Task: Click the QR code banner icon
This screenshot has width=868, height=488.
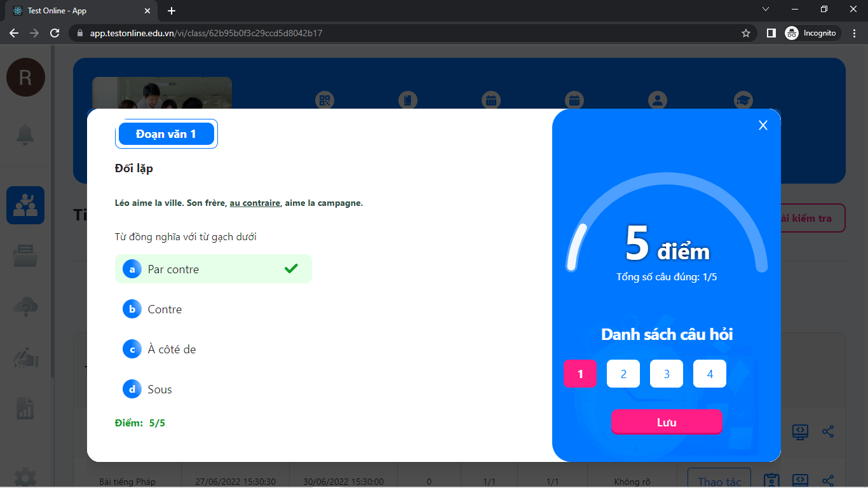Action: pyautogui.click(x=325, y=100)
